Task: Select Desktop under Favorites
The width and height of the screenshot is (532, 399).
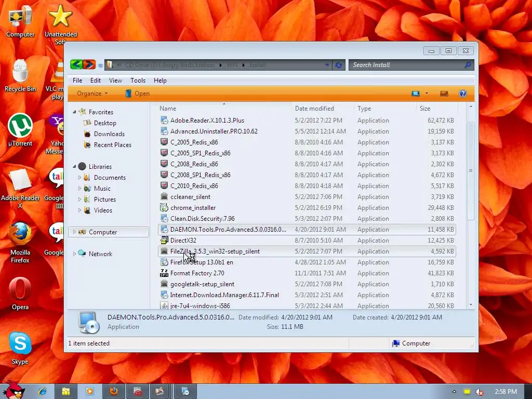Action: pos(105,123)
